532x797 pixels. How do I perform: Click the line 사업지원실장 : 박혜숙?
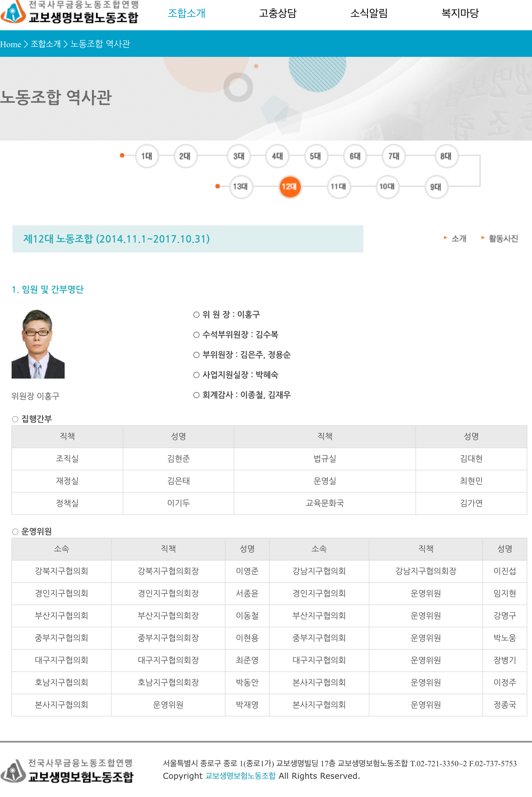click(x=236, y=374)
